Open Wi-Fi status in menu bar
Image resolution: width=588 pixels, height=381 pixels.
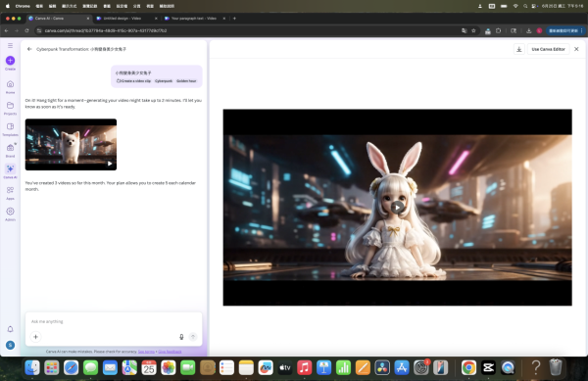[x=515, y=6]
